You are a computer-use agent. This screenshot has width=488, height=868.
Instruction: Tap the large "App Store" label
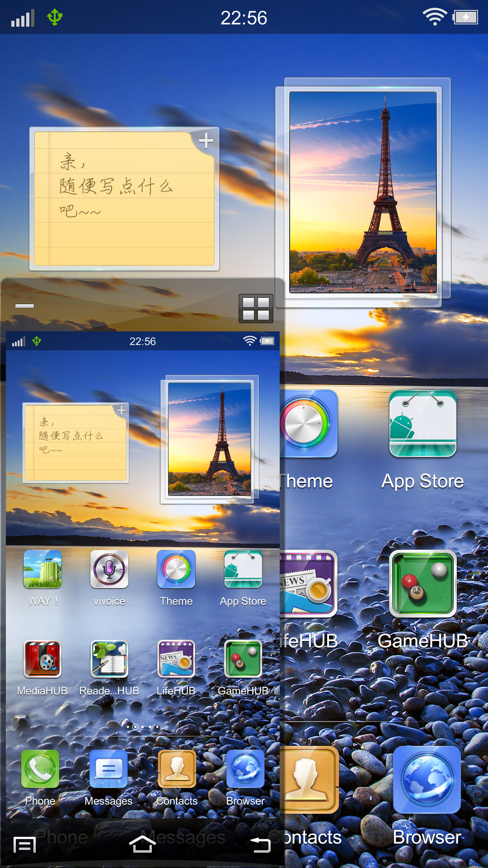(x=423, y=481)
